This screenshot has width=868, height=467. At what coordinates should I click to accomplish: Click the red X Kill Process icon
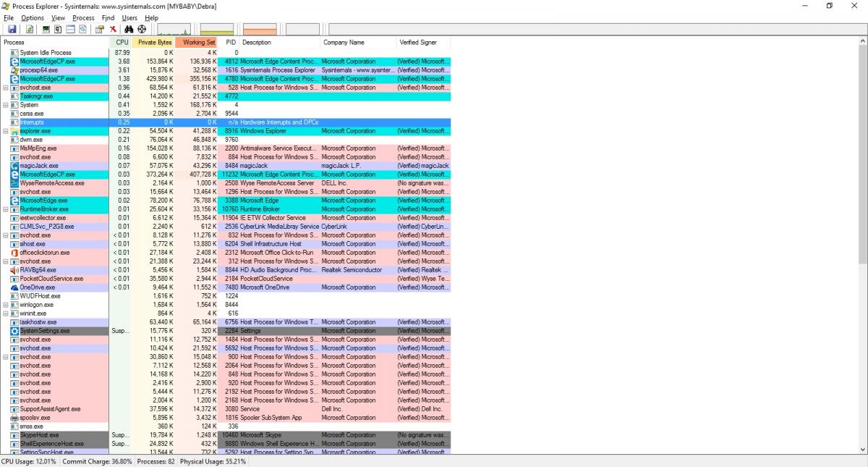click(113, 29)
